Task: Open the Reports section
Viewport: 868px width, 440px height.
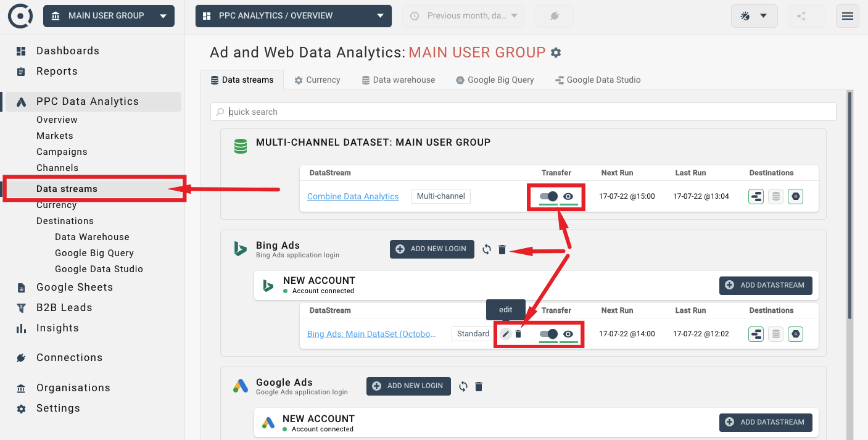Action: [x=57, y=71]
